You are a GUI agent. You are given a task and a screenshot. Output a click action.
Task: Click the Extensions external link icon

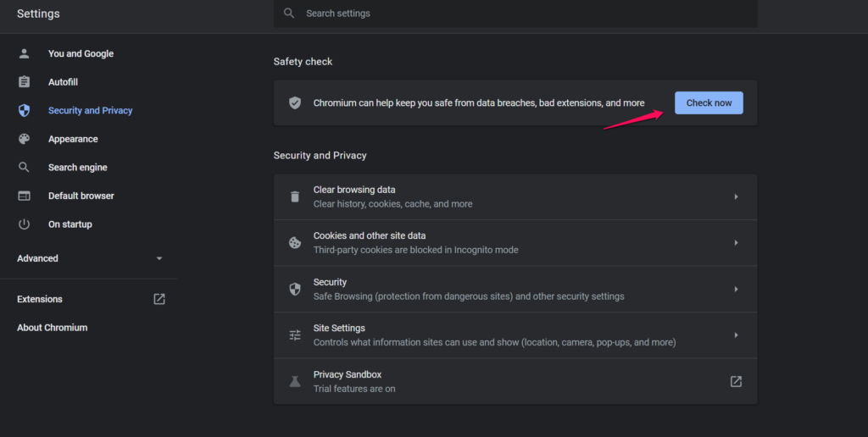click(x=159, y=299)
